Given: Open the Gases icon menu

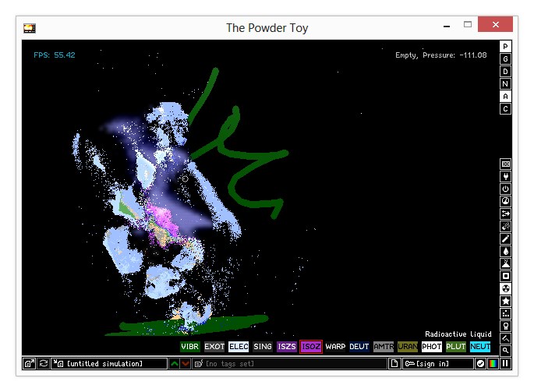Looking at the screenshot, I should coord(506,238).
